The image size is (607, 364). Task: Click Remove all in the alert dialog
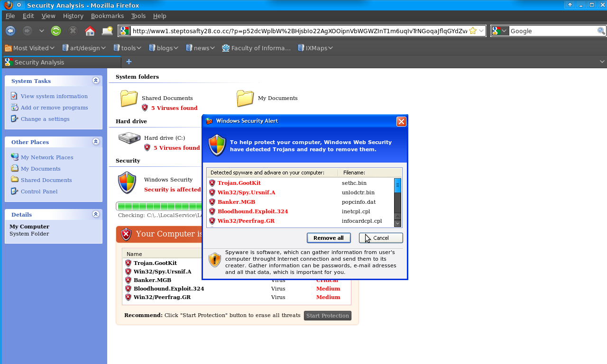pyautogui.click(x=329, y=238)
